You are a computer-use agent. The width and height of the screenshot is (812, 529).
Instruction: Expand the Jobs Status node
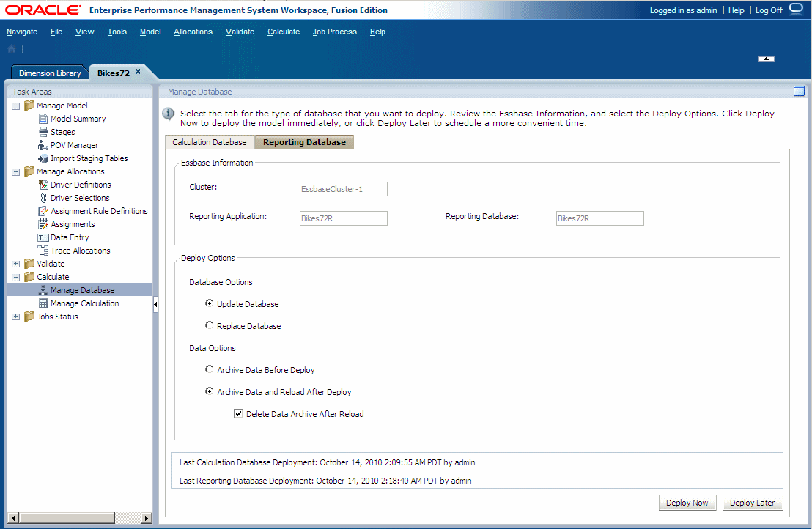[x=16, y=316]
